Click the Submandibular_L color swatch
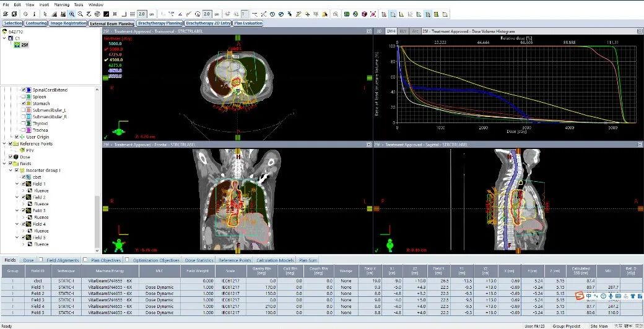Viewport: 644px width, 329px height. click(28, 110)
